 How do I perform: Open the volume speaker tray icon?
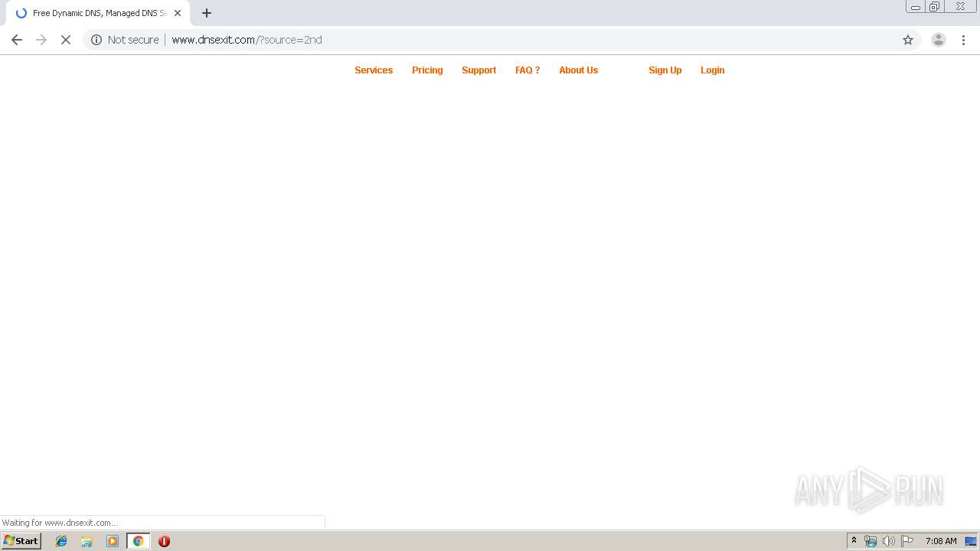point(888,541)
